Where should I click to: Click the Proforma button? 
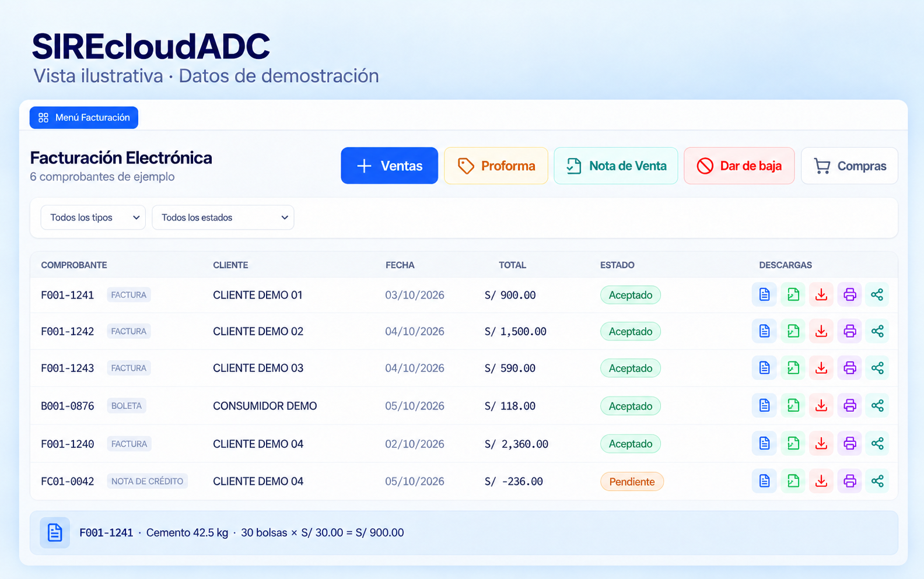(496, 166)
